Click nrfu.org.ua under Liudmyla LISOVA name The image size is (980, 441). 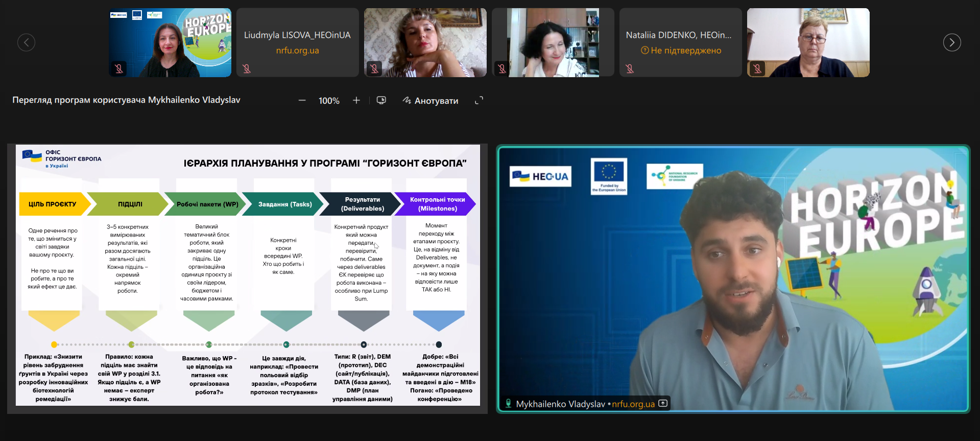[x=298, y=51]
